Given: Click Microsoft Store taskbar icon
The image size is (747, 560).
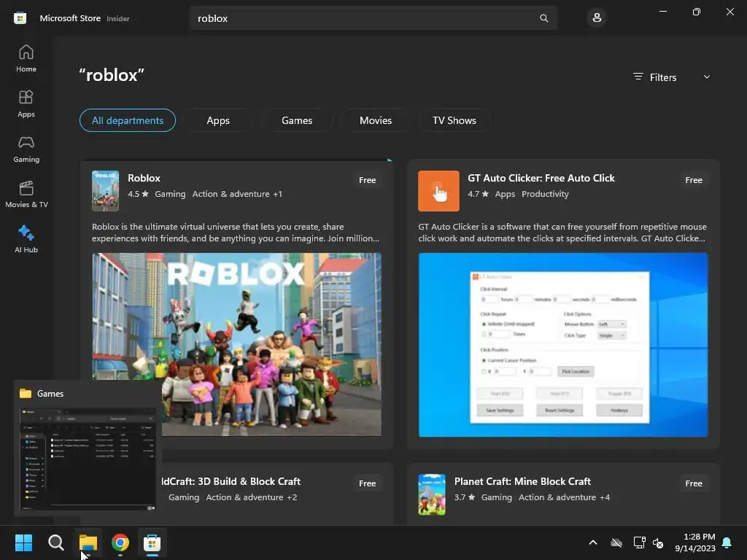Looking at the screenshot, I should [x=152, y=542].
